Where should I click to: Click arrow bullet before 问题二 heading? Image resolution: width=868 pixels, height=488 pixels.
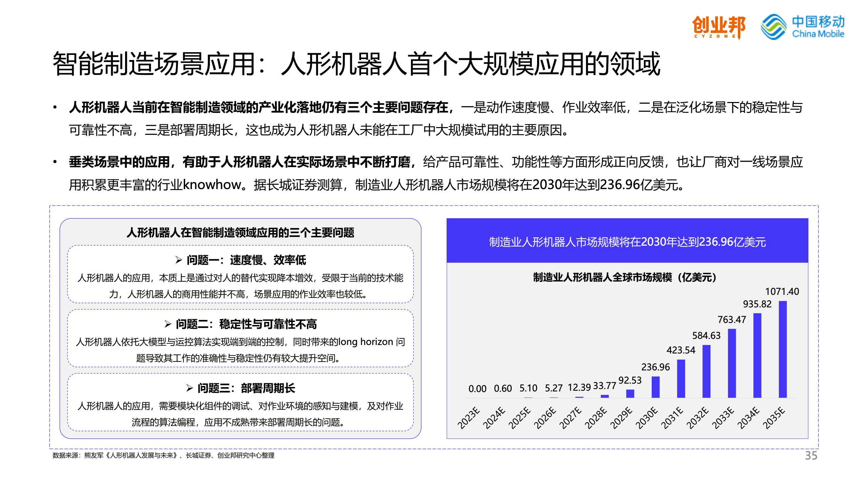(x=168, y=324)
